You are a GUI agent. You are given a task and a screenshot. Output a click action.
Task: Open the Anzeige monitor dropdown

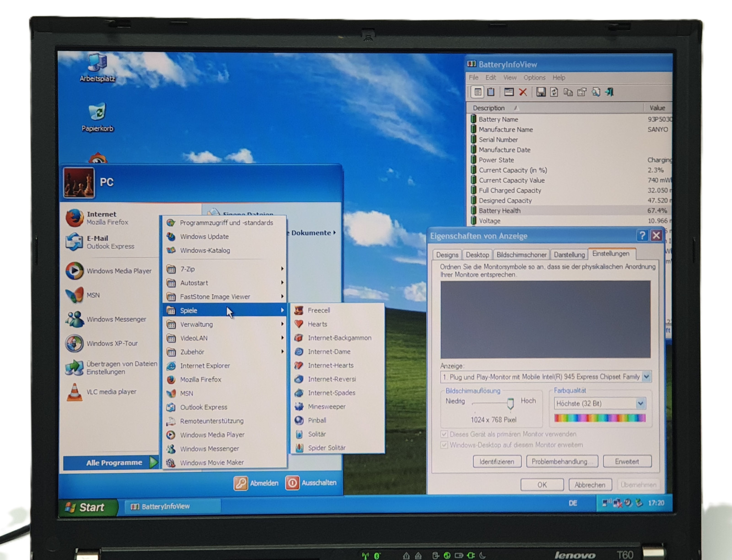[646, 377]
